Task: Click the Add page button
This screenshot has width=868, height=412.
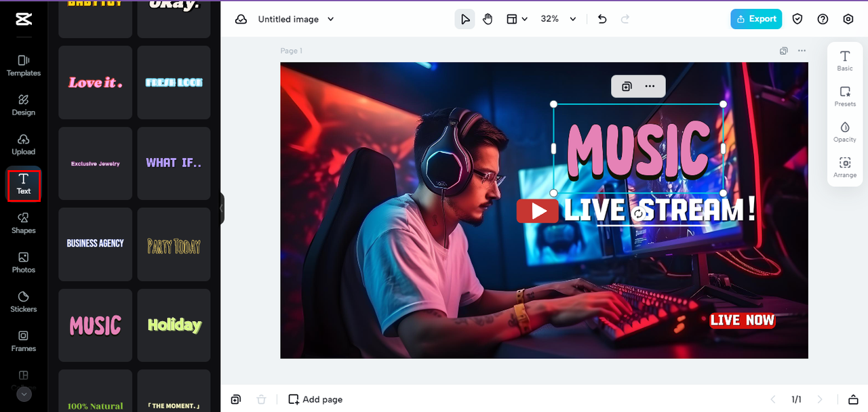Action: [315, 399]
